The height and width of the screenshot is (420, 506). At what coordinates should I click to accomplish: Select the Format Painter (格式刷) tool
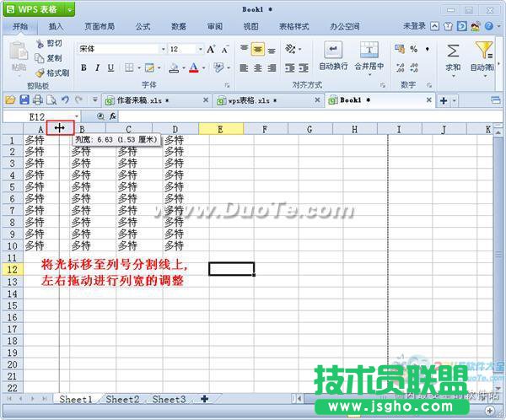(x=52, y=73)
